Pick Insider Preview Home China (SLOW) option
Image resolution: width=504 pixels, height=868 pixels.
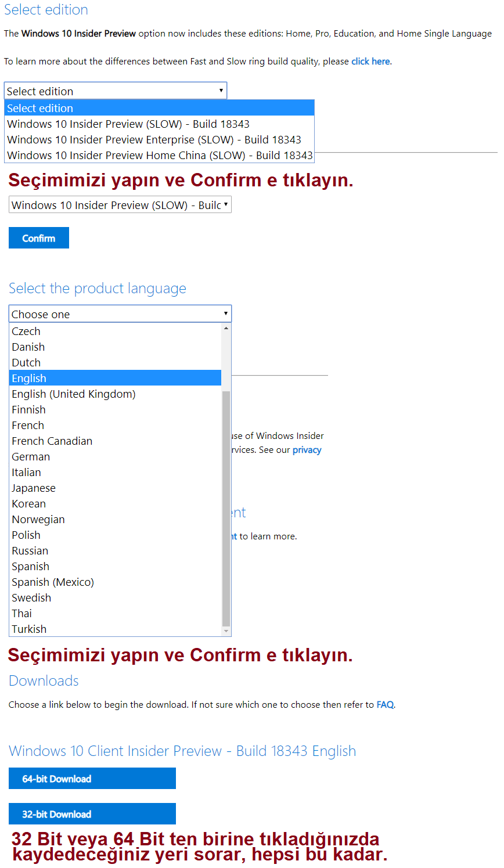(160, 156)
